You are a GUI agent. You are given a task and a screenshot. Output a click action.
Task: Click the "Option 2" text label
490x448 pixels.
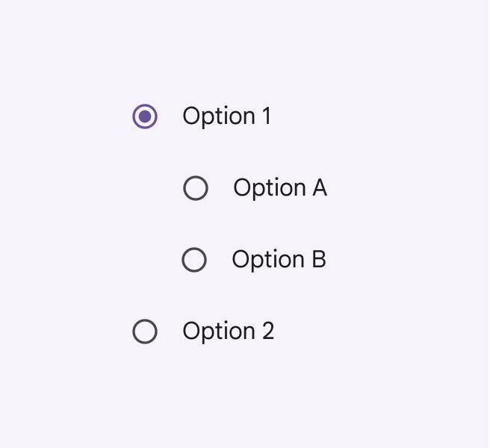(228, 332)
